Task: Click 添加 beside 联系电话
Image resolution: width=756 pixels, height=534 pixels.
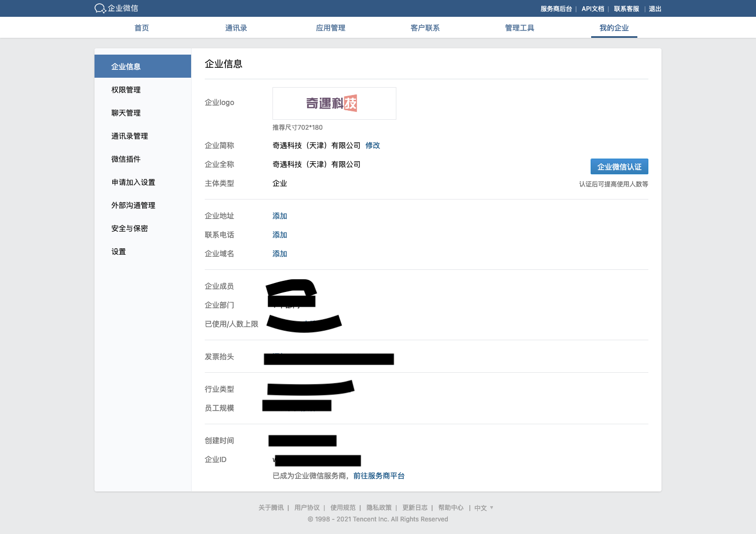Action: (280, 235)
